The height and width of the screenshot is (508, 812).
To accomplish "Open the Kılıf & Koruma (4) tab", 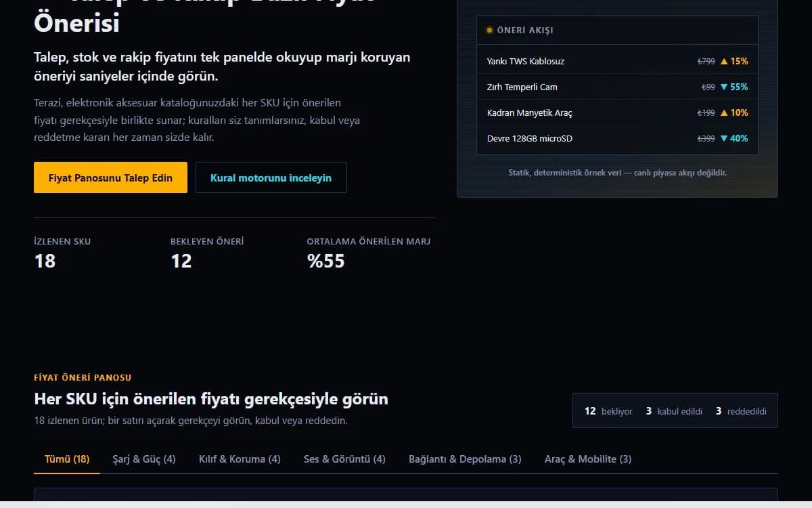I will tap(240, 459).
